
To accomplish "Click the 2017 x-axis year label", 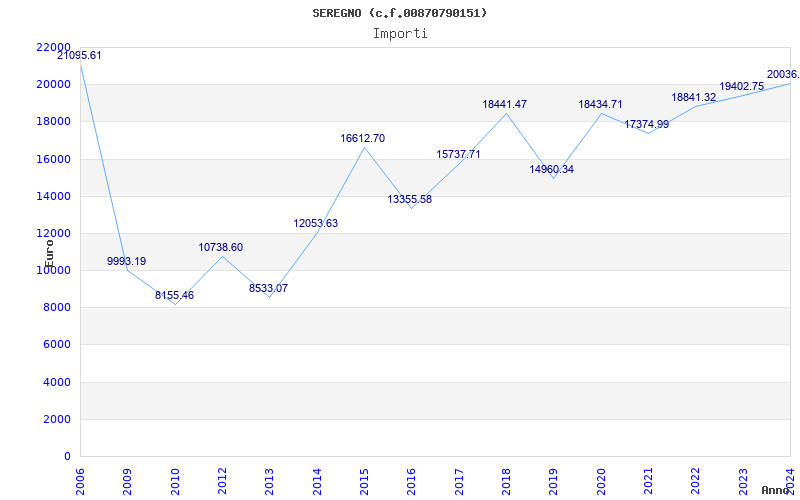I will 459,481.
